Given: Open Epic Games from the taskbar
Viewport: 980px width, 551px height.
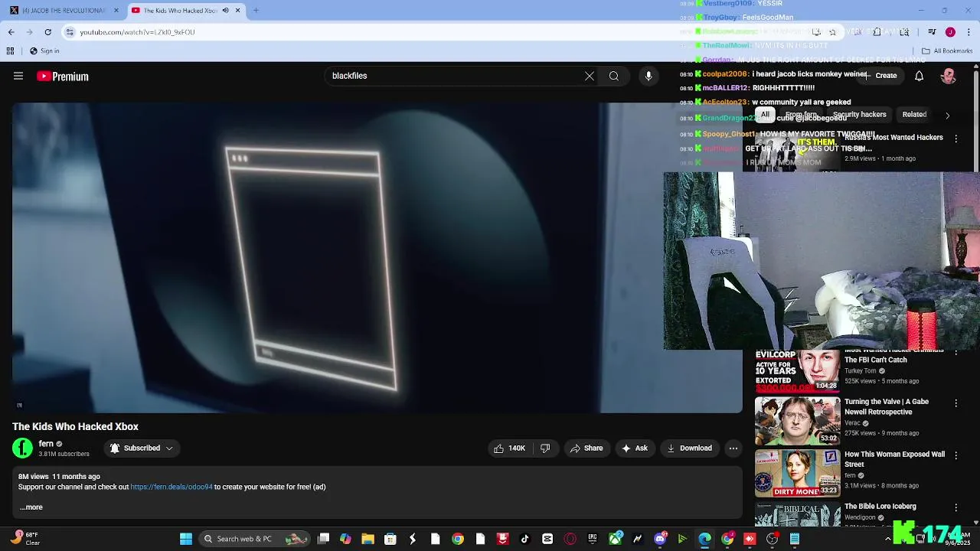Looking at the screenshot, I should pos(592,539).
